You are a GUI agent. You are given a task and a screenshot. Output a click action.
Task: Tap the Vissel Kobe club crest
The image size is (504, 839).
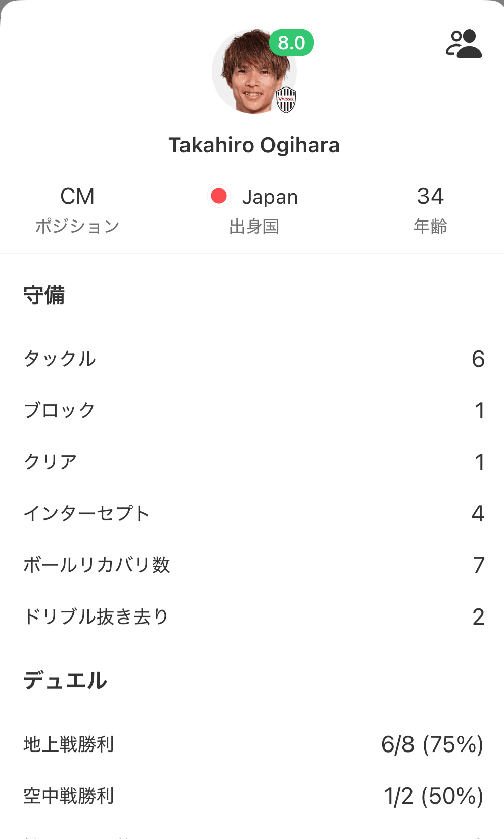pyautogui.click(x=286, y=100)
